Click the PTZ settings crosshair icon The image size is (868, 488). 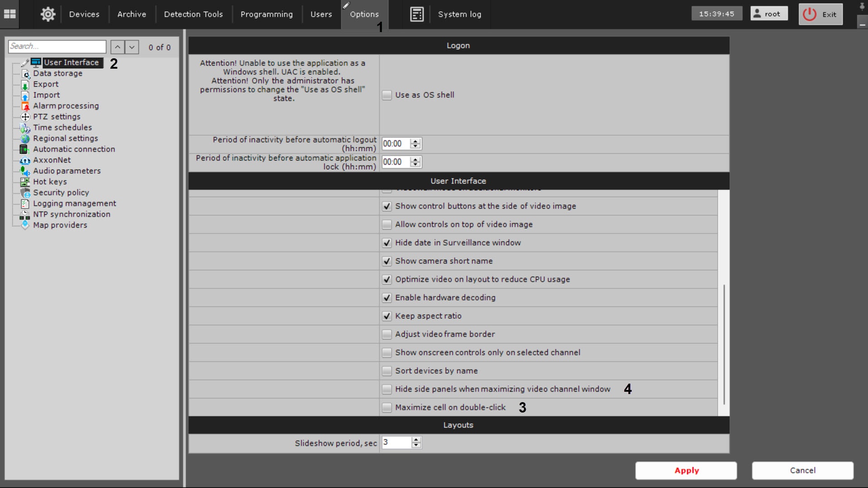(25, 117)
